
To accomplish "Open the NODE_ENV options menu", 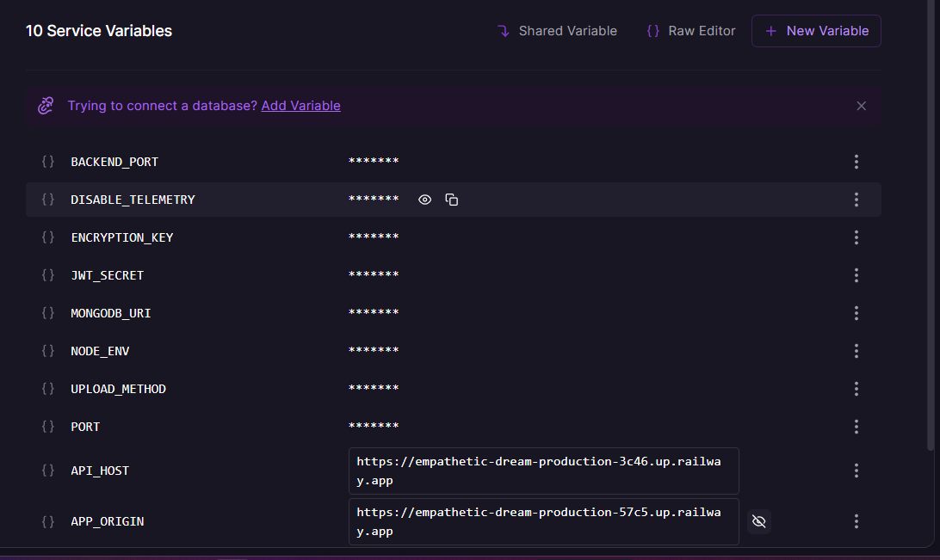I will (857, 351).
